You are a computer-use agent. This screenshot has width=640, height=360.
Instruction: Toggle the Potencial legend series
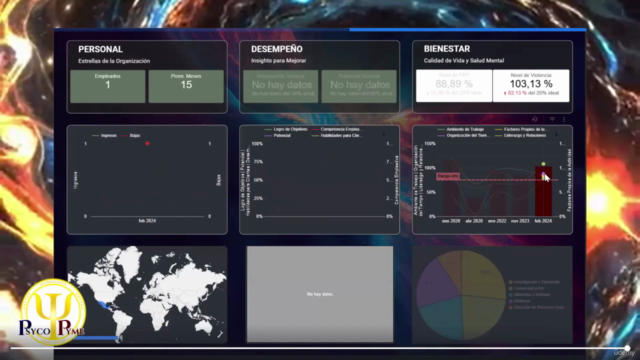tap(278, 136)
